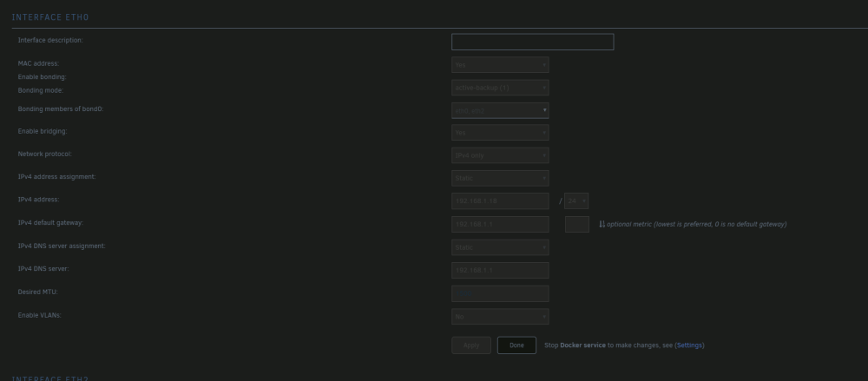Click the 'MAC address:' label

(x=38, y=63)
